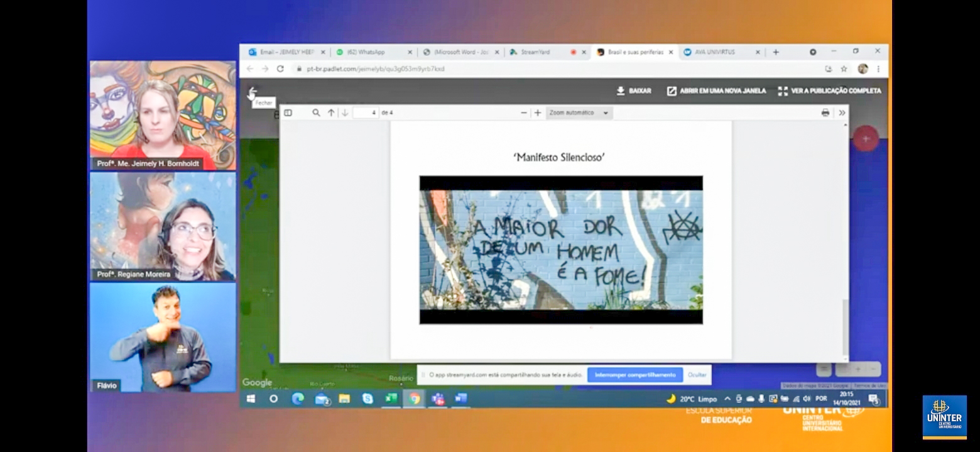Click the Ocultar link
This screenshot has width=980, height=452.
click(697, 375)
